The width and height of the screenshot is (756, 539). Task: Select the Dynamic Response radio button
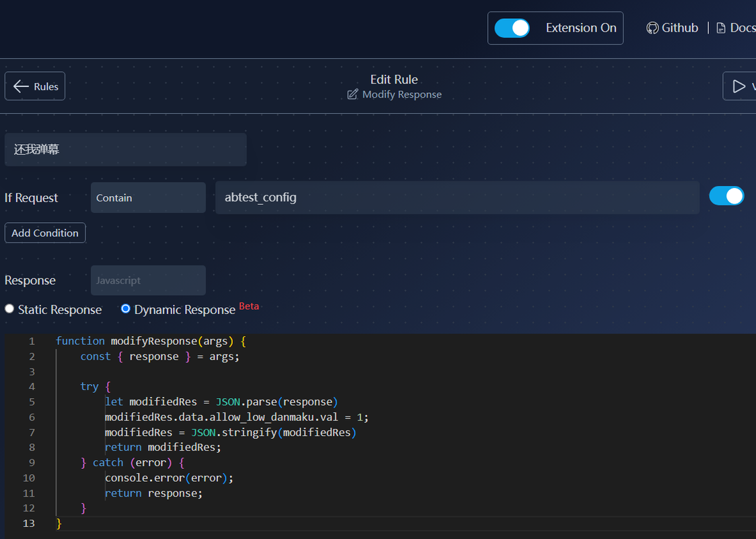pyautogui.click(x=125, y=309)
